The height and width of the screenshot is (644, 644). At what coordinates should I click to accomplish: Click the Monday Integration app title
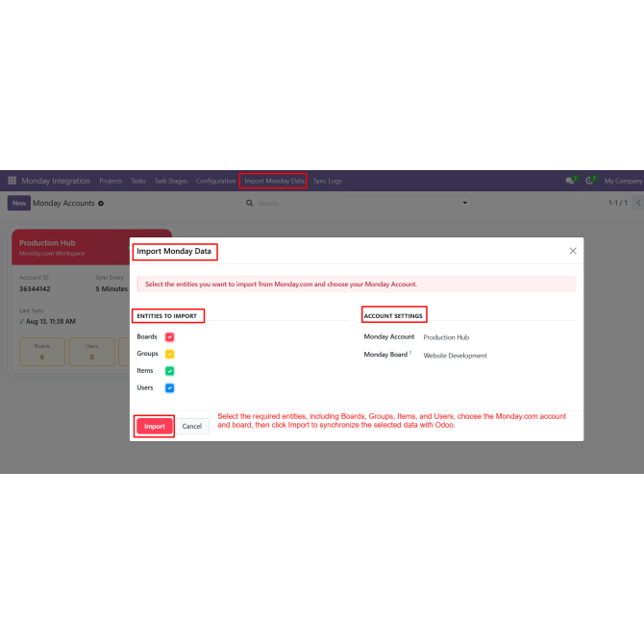click(x=56, y=181)
